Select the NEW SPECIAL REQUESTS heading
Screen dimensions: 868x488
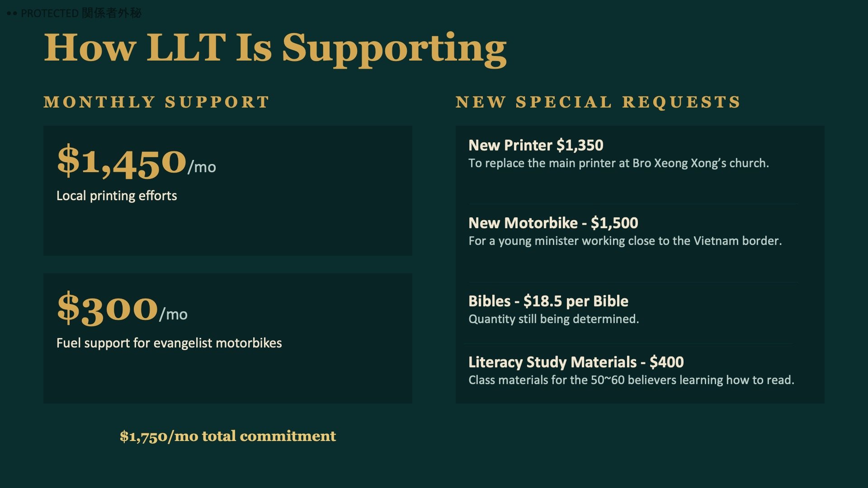[598, 102]
